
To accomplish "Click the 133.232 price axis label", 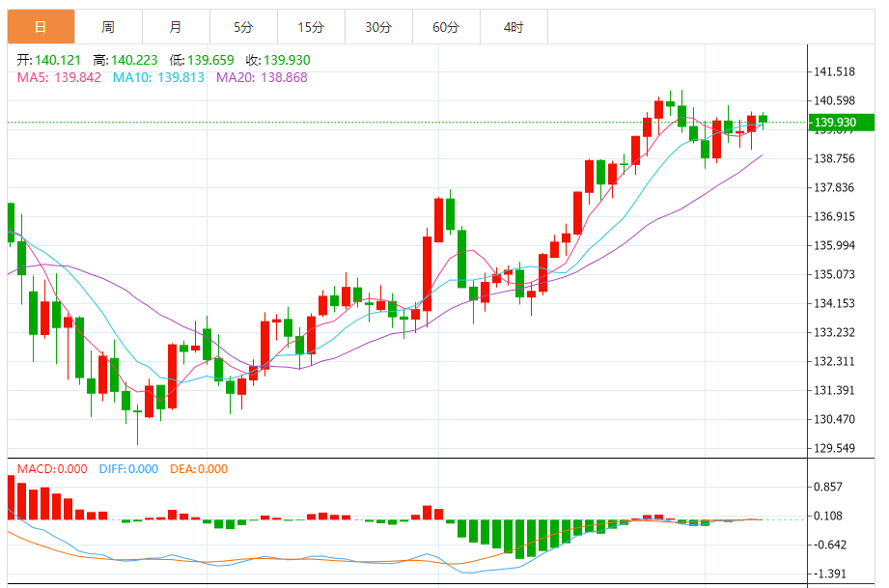I will [834, 332].
